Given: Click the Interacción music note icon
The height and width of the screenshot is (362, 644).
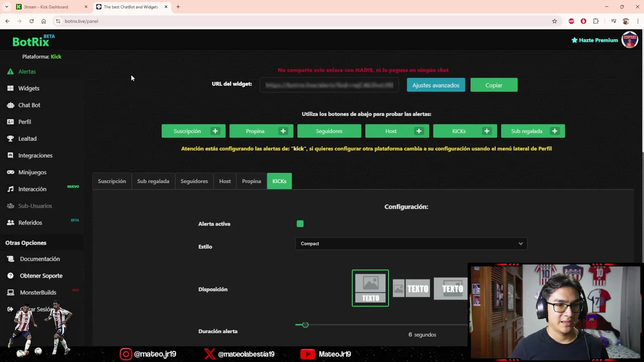Looking at the screenshot, I should [x=10, y=189].
